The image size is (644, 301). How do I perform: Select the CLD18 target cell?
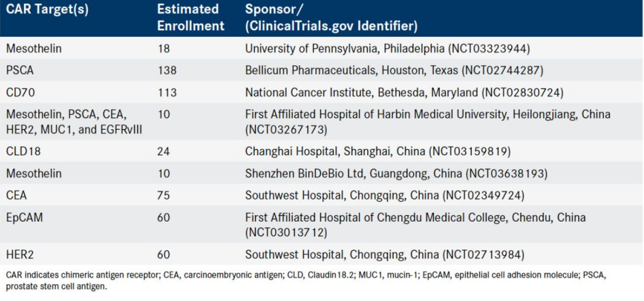click(23, 152)
